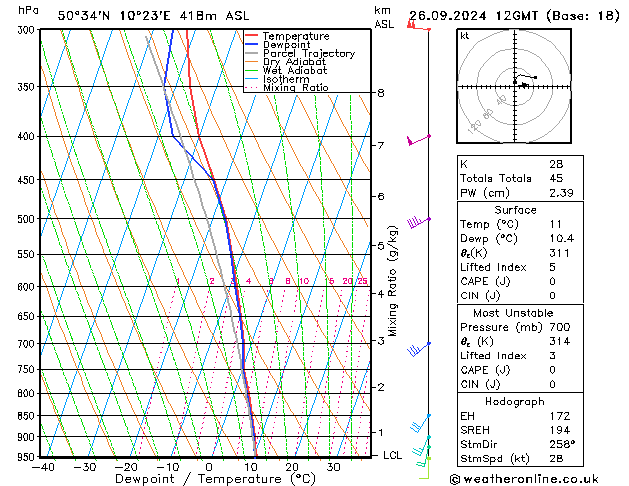The height and width of the screenshot is (486, 629).
Task: Click the red wind barb at 300 hPa
Action: (x=418, y=26)
